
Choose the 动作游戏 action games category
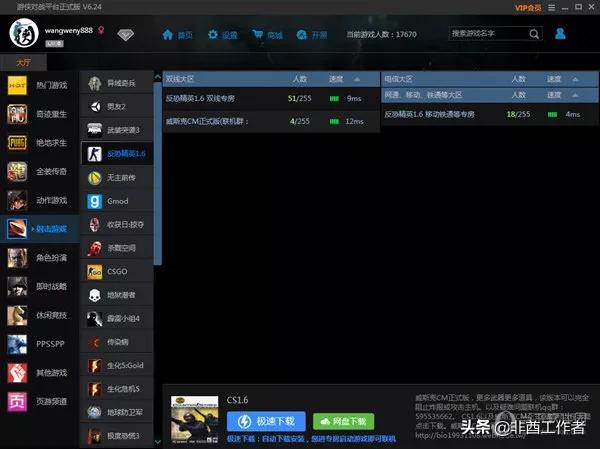click(38, 200)
